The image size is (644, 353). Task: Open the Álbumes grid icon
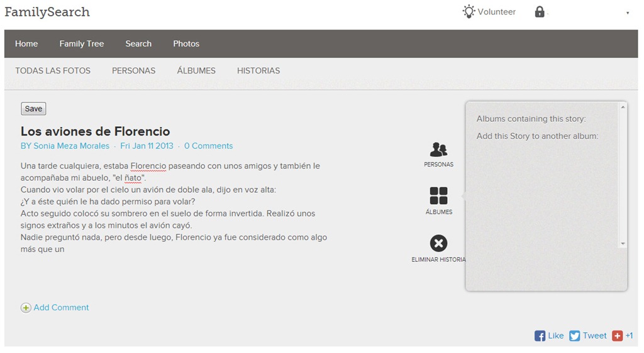click(438, 195)
